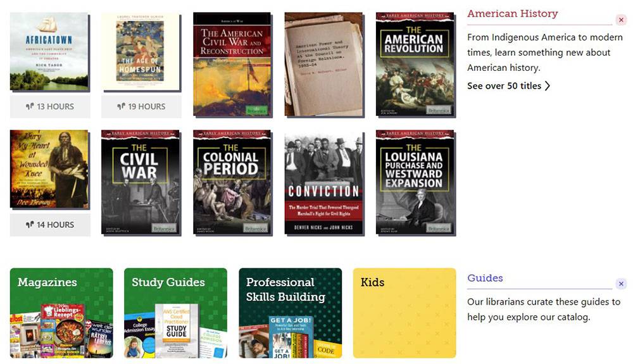633x364 pixels.
Task: Open the American History heading link
Action: coord(512,13)
